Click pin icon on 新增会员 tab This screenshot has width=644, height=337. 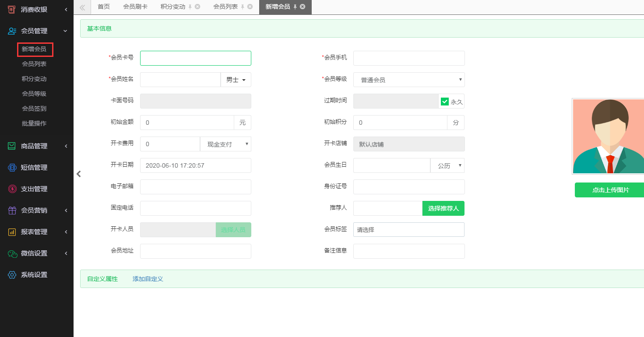(x=295, y=7)
